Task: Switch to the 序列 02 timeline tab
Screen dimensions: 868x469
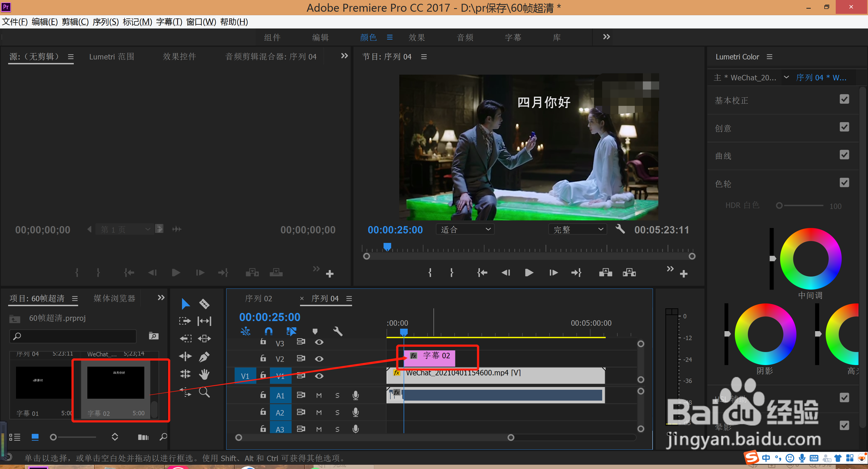Action: coord(258,299)
